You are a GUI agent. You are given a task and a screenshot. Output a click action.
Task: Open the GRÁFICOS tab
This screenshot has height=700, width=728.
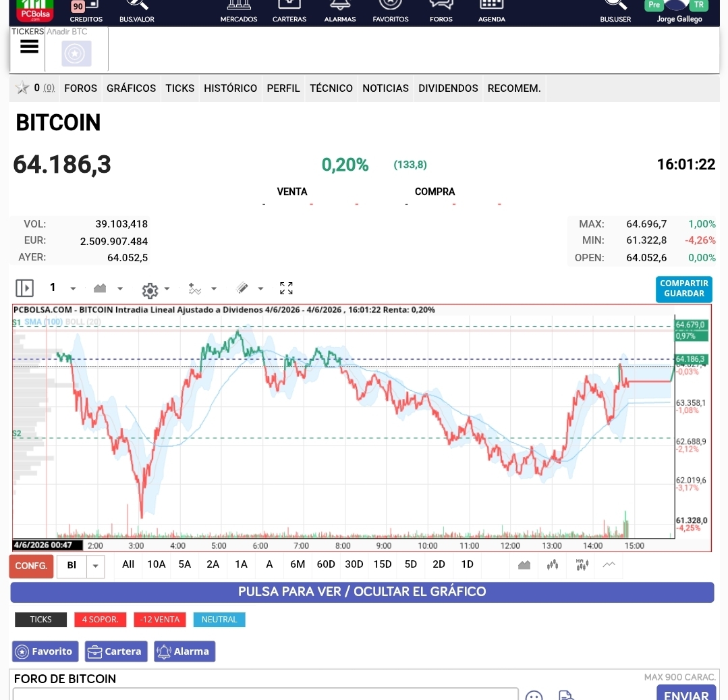[x=132, y=88]
